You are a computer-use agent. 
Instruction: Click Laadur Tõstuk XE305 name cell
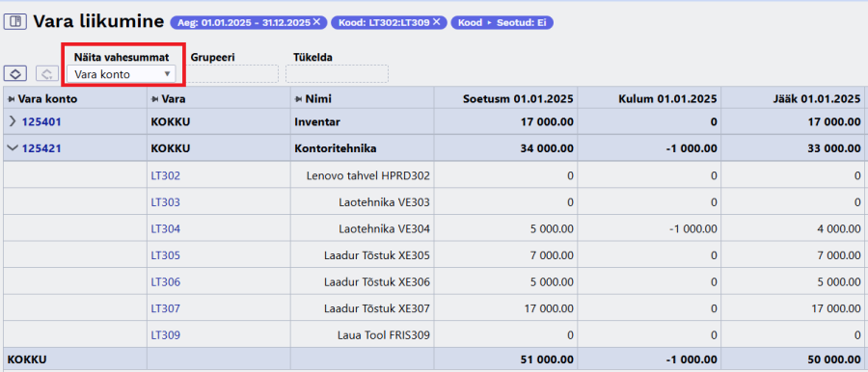tap(362, 255)
